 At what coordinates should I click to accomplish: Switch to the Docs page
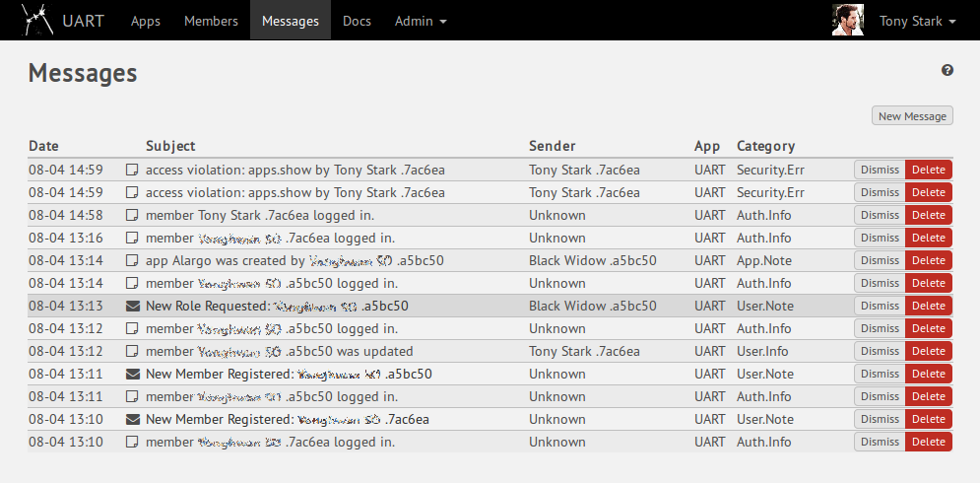tap(357, 21)
